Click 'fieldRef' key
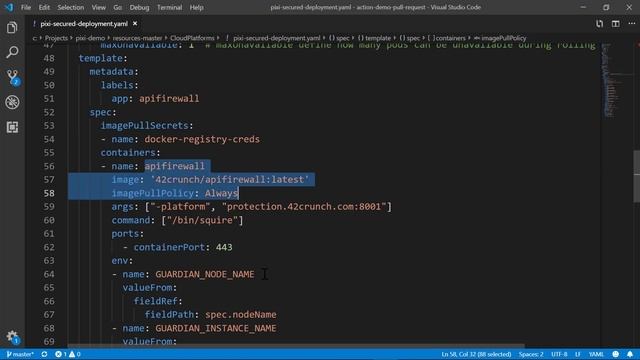Image resolution: width=640 pixels, height=360 pixels. click(x=156, y=301)
